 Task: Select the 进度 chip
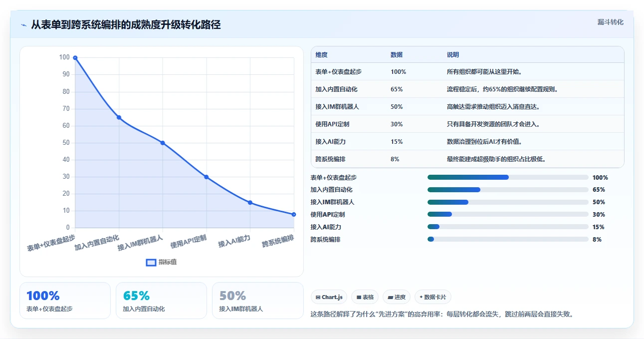(x=397, y=297)
